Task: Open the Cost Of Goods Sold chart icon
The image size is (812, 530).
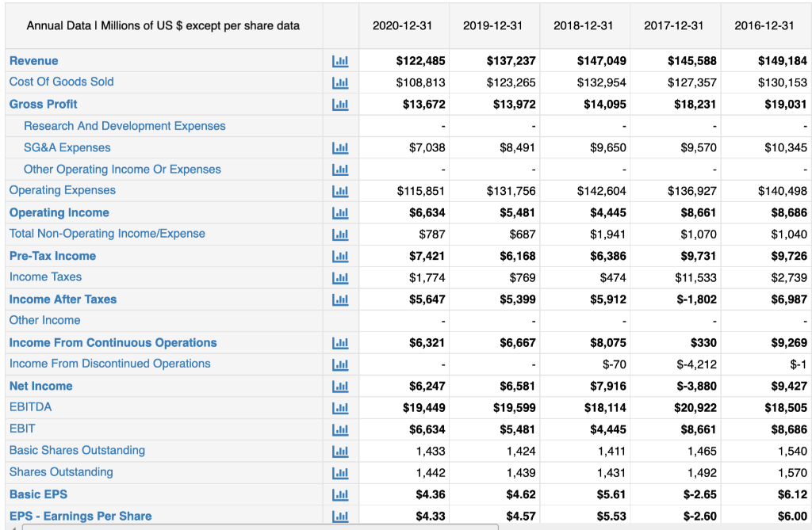Action: point(340,82)
